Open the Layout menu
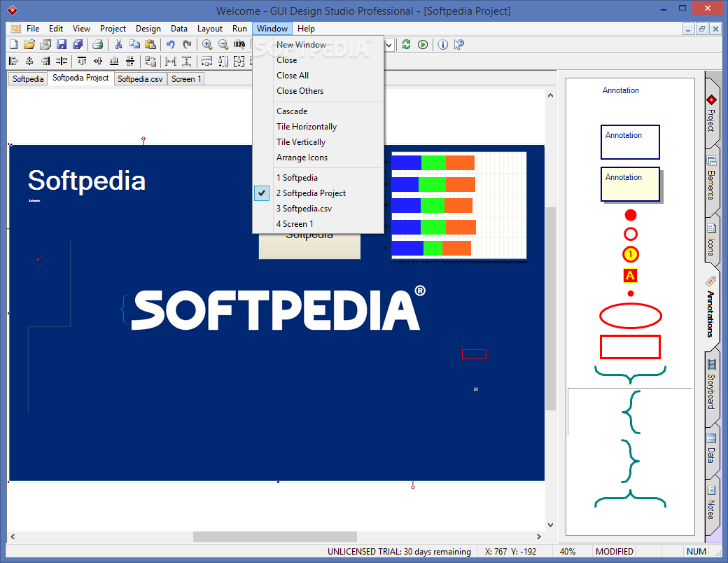Screen dimensions: 728x563 click(x=210, y=28)
